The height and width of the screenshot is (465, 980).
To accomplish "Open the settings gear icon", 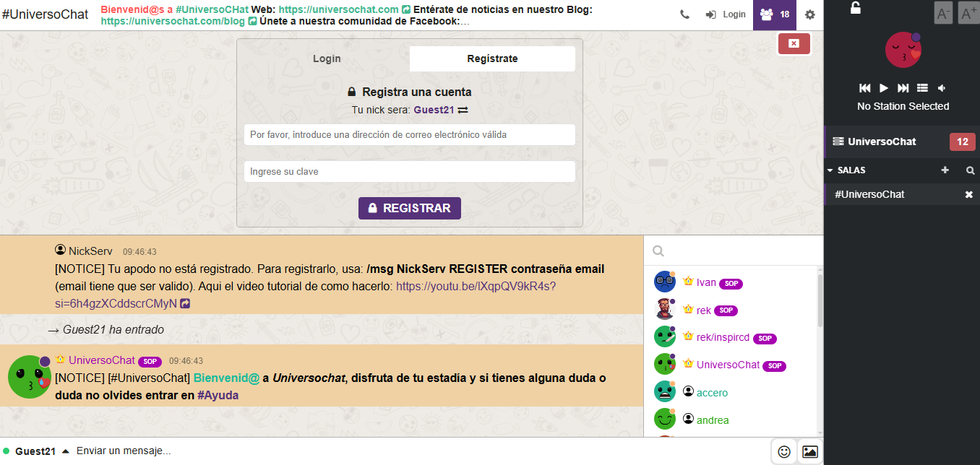I will [x=809, y=14].
